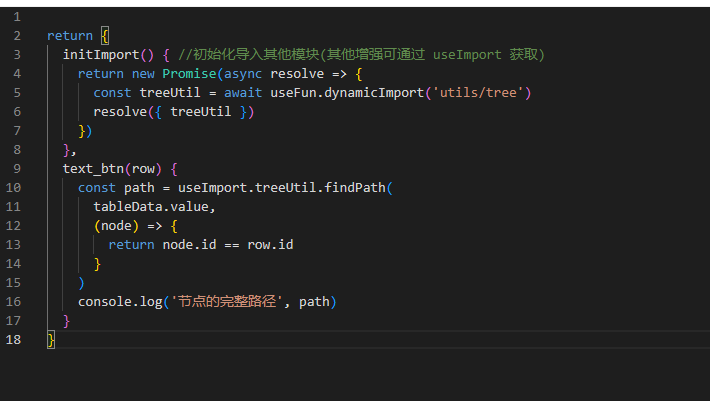Click the '节点的完整路径' string

tap(232, 302)
